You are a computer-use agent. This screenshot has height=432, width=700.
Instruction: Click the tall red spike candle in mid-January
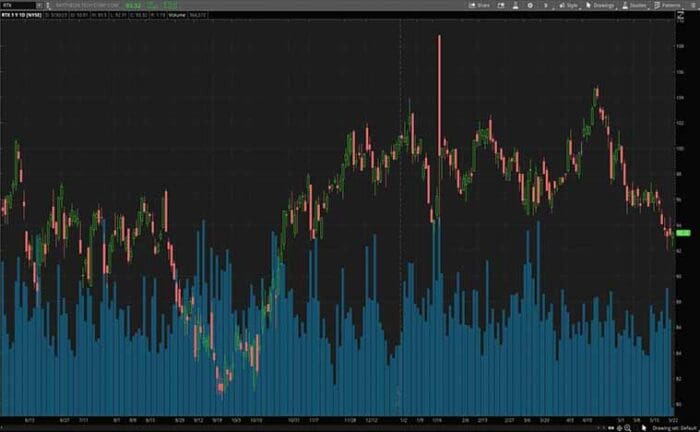click(x=439, y=96)
